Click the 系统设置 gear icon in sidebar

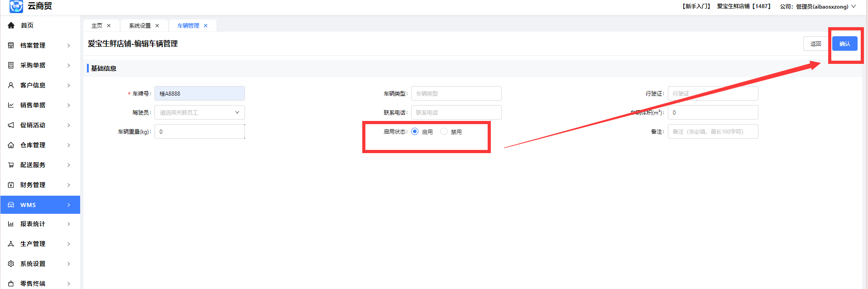click(11, 264)
